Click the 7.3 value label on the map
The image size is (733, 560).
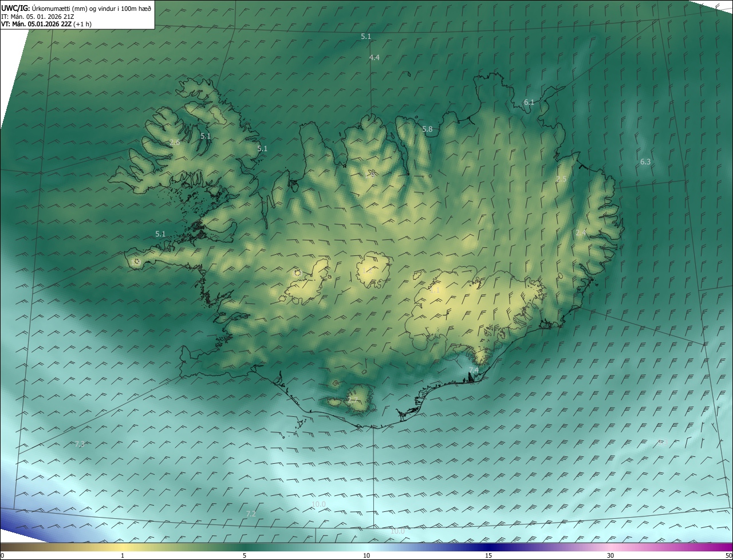(80, 444)
